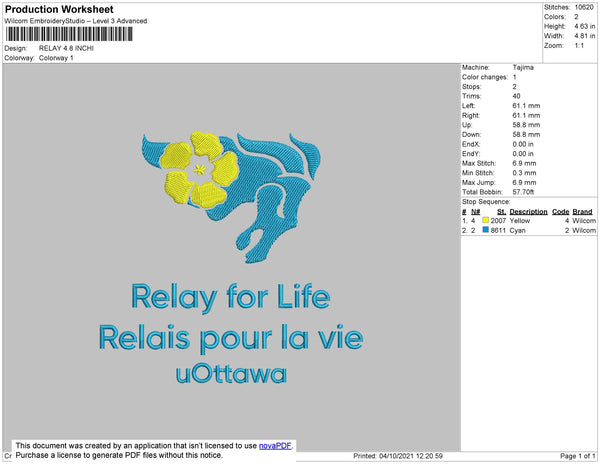Image resolution: width=600 pixels, height=464 pixels.
Task: Select 'Purchase a license' notice line
Action: [x=119, y=455]
